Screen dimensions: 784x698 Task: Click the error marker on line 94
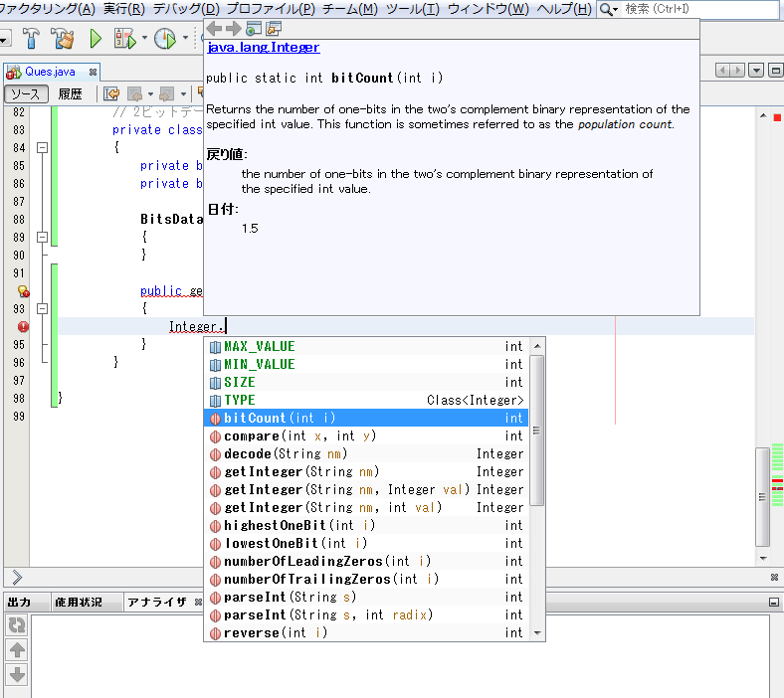tap(23, 327)
